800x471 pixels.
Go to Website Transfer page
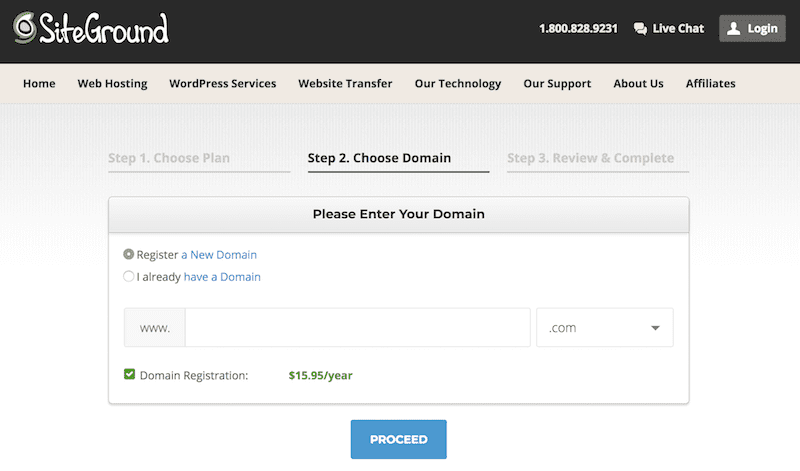click(x=345, y=83)
